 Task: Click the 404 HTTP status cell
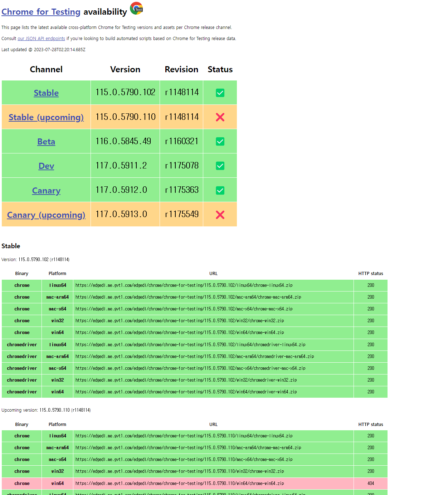pyautogui.click(x=371, y=484)
